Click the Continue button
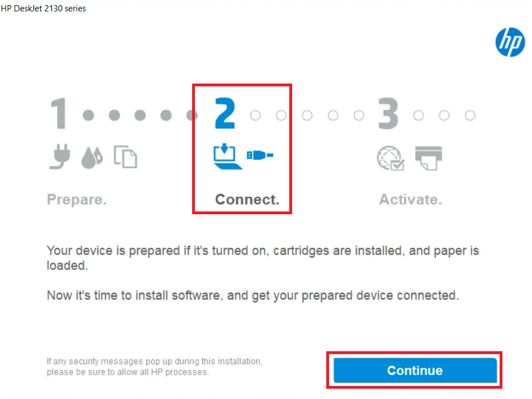This screenshot has height=399, width=532. tap(415, 370)
